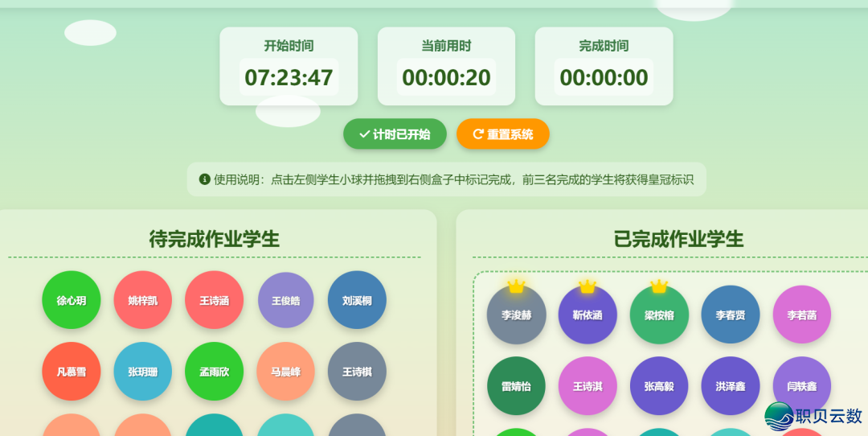The image size is (868, 436).
Task: Click the 马晨峰 student ball
Action: 285,372
